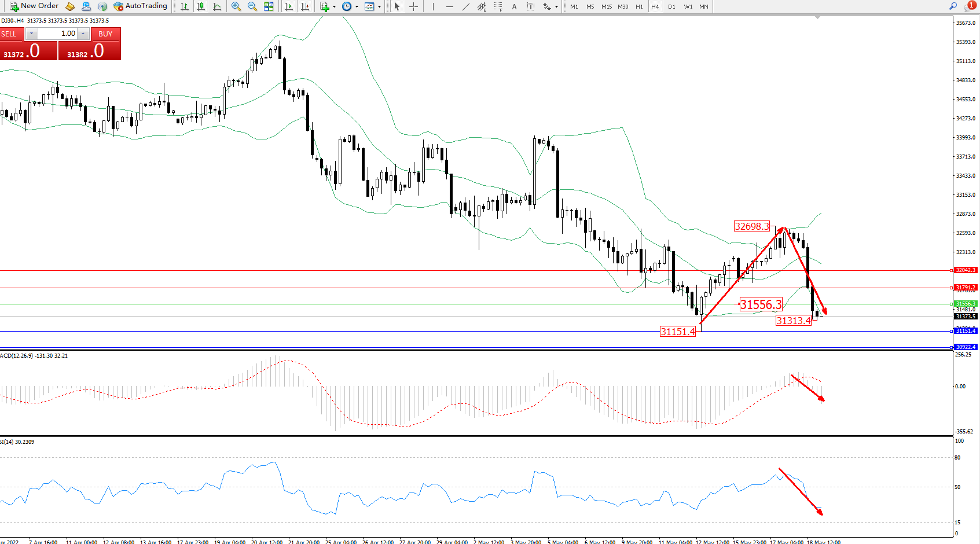Toggle AutoTrading on the toolbar
This screenshot has height=544, width=980.
click(x=141, y=6)
